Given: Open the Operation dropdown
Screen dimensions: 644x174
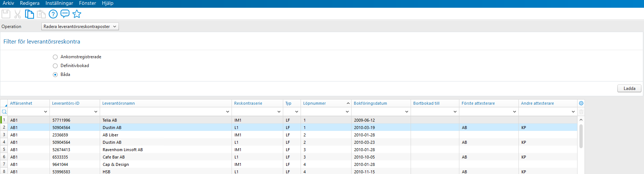Looking at the screenshot, I should click(x=80, y=27).
